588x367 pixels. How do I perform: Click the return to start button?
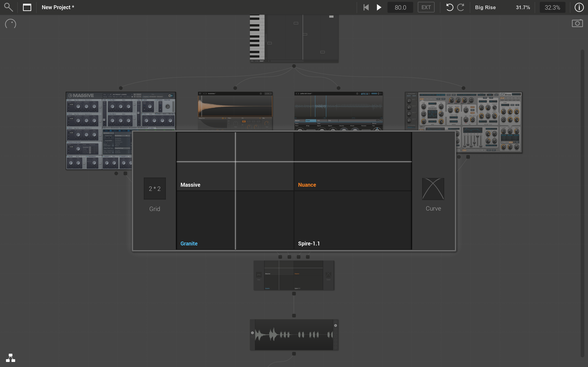[x=365, y=7]
